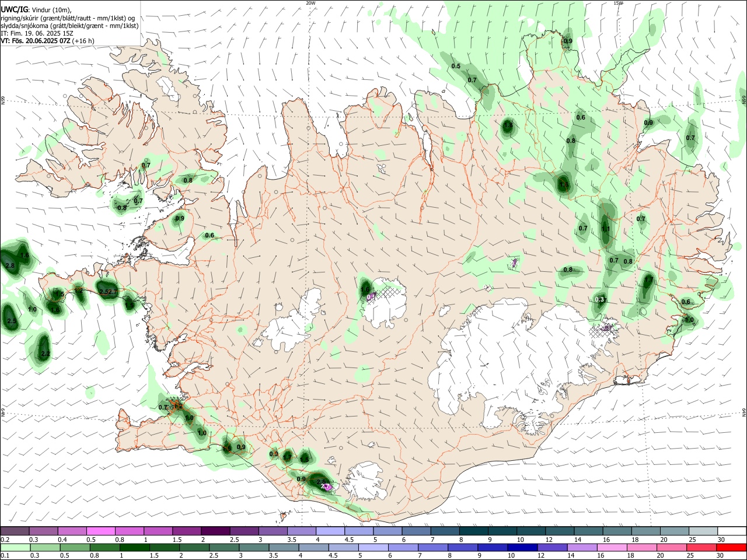Click the pale grey 25 swatch in top legend row

(x=703, y=531)
